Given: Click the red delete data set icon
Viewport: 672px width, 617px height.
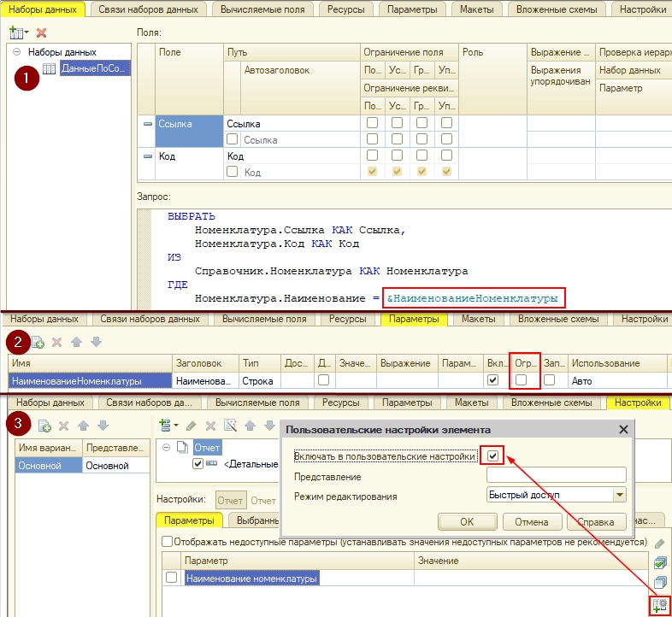Looking at the screenshot, I should click(x=42, y=32).
